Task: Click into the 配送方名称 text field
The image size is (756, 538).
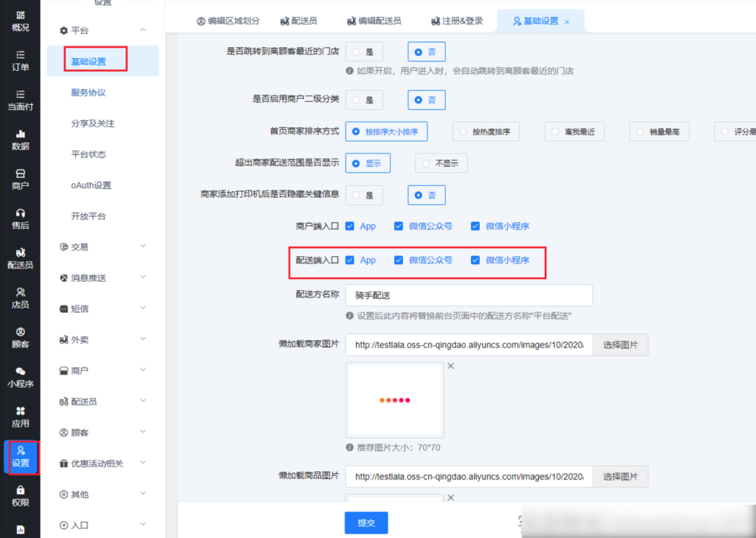Action: [469, 295]
